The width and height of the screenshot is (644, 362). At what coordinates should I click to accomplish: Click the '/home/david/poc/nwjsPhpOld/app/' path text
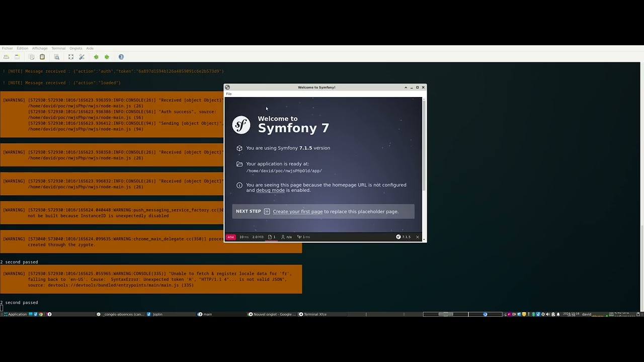click(284, 171)
